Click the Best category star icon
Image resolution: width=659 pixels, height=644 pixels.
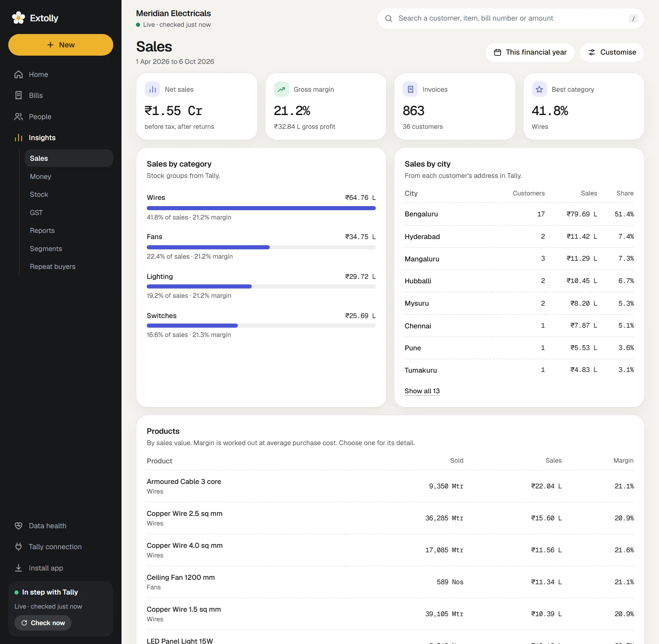[x=539, y=89]
